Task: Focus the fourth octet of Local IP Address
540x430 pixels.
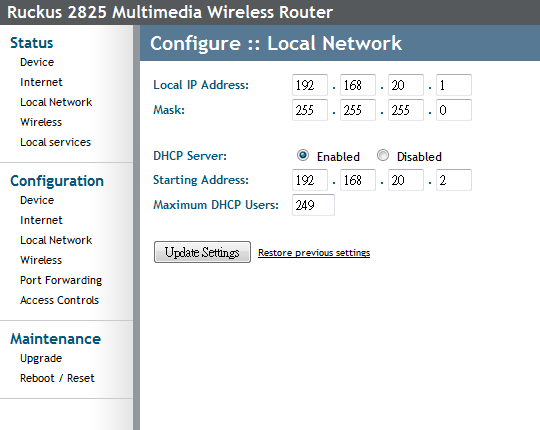Action: click(x=454, y=85)
